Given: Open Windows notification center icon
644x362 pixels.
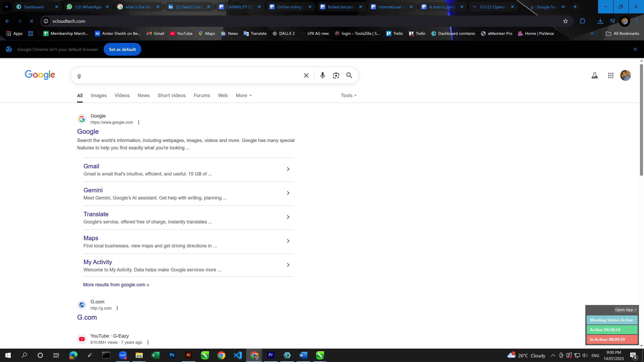Looking at the screenshot, I should [x=633, y=355].
